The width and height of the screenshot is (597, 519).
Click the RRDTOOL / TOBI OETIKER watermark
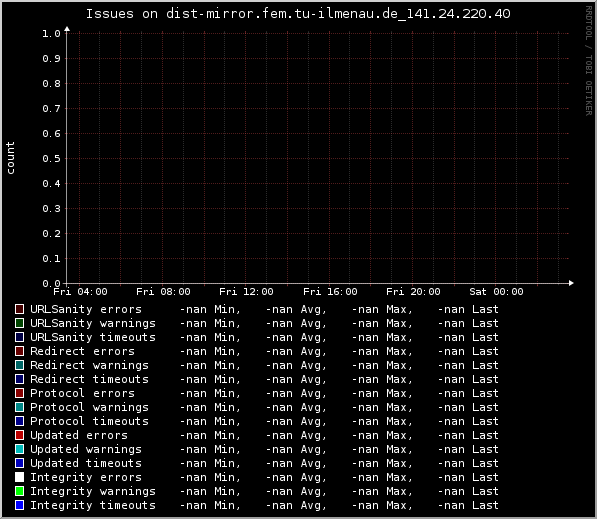tap(589, 61)
